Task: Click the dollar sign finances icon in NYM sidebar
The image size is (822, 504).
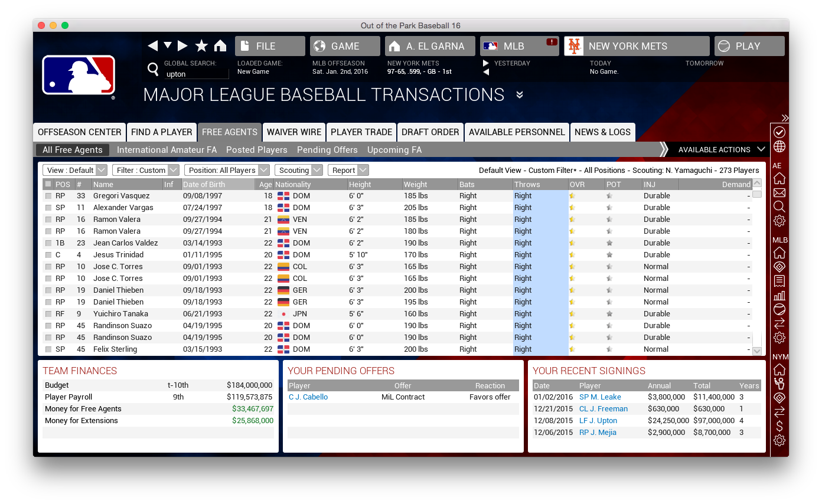Action: point(779,426)
